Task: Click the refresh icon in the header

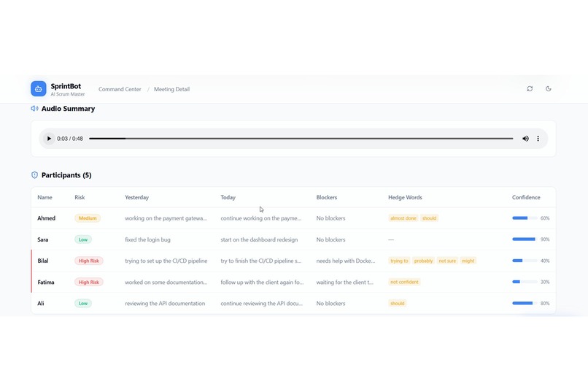Action: click(x=530, y=89)
